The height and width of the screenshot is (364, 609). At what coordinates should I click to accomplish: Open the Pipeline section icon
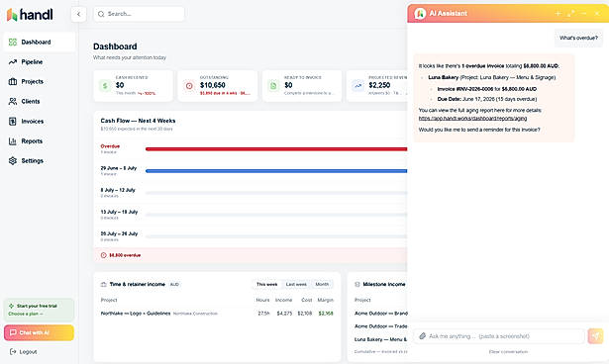(13, 61)
